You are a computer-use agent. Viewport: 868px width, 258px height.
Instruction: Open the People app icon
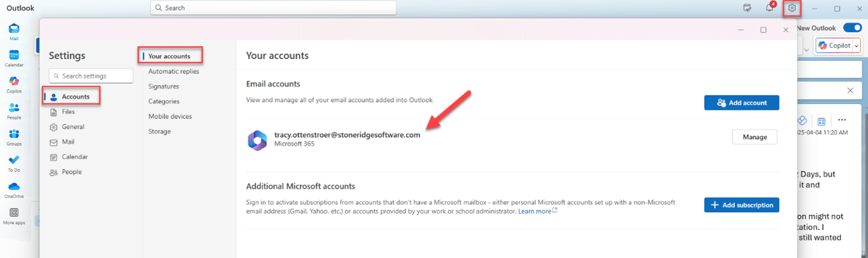click(14, 110)
